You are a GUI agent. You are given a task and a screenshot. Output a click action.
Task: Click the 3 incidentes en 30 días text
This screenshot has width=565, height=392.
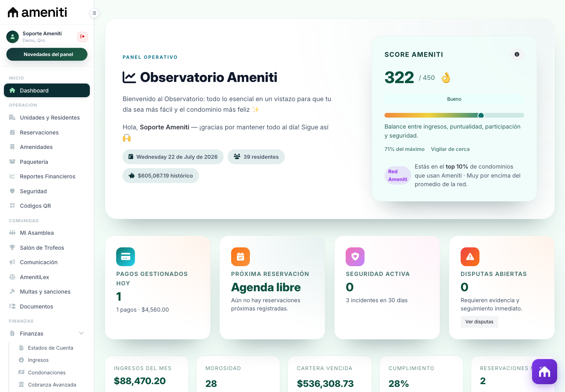pos(377,300)
